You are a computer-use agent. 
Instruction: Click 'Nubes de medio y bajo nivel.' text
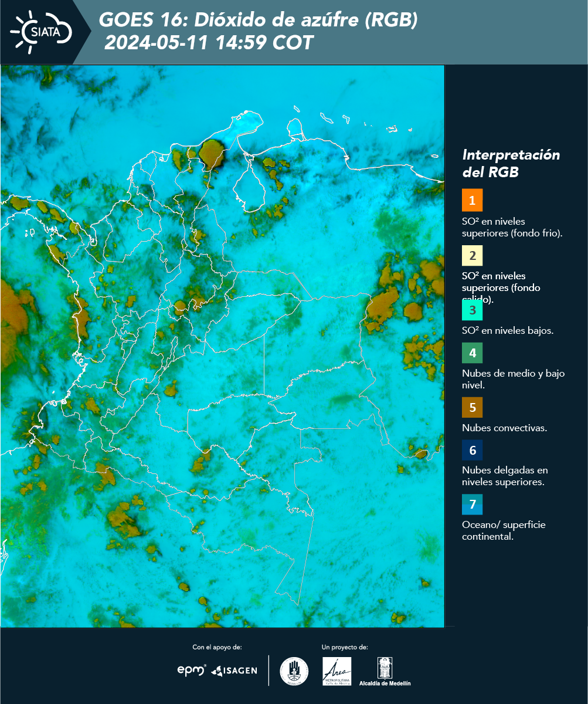tap(513, 379)
